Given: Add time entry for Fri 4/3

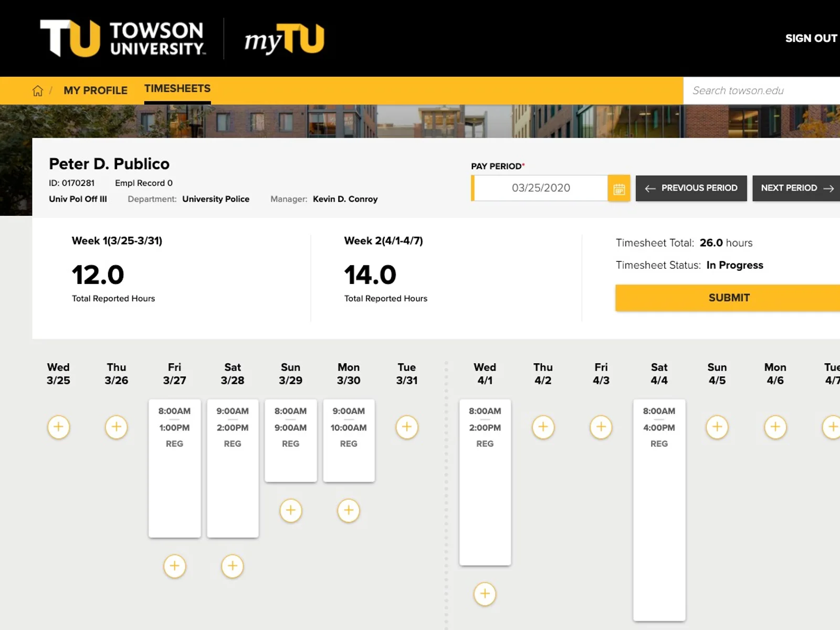Looking at the screenshot, I should point(601,427).
